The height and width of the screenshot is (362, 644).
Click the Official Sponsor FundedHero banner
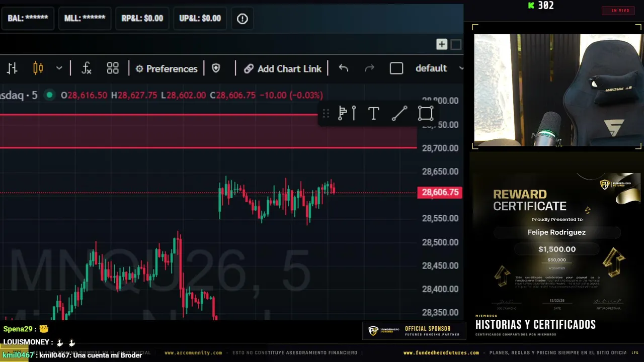click(414, 331)
